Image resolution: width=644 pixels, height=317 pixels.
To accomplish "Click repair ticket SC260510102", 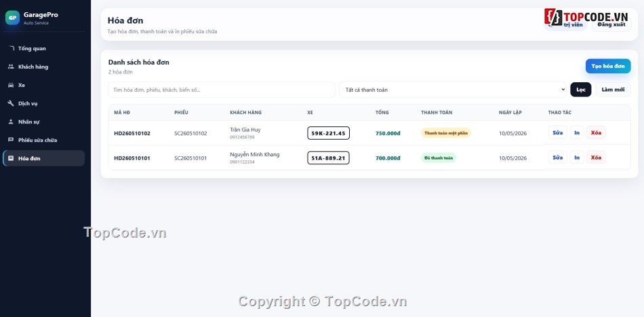I will 190,133.
